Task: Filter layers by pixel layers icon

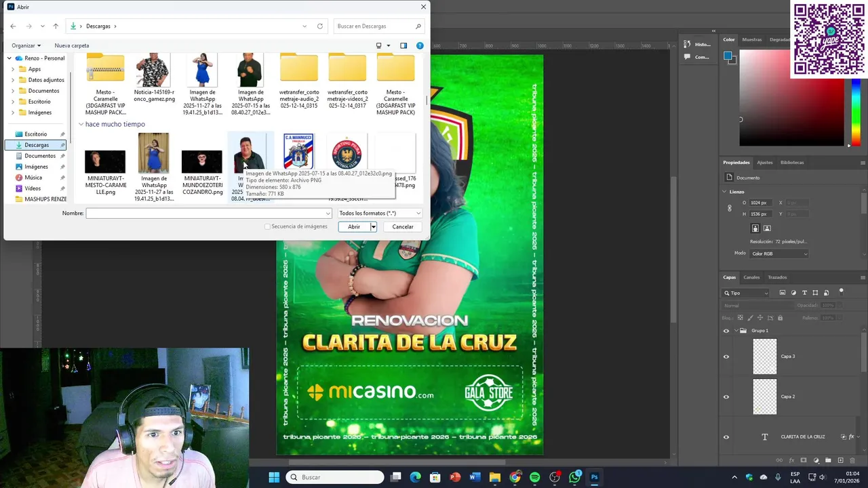Action: [783, 293]
